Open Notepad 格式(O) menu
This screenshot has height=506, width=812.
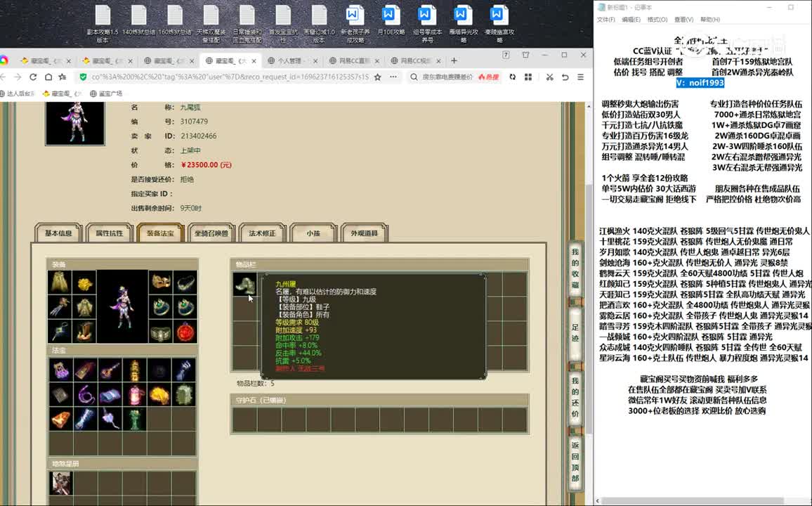(x=657, y=19)
